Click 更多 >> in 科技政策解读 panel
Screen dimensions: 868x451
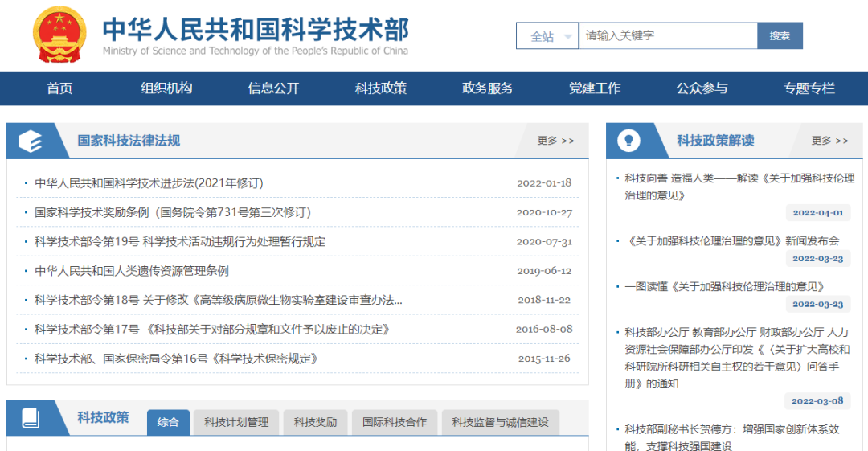click(x=829, y=141)
